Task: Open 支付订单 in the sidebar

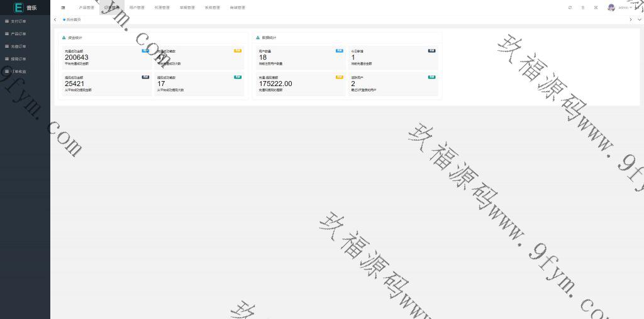Action: coord(18,21)
